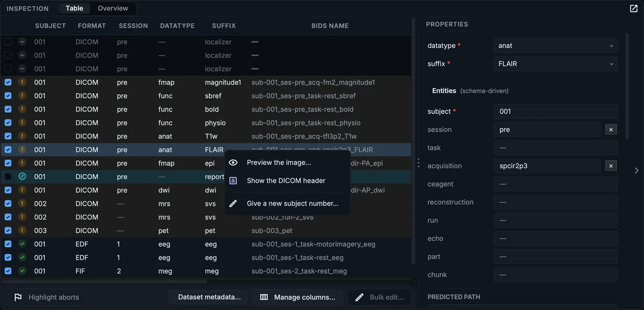The image size is (644, 310).
Task: Choose Give a new subject number
Action: click(x=287, y=204)
